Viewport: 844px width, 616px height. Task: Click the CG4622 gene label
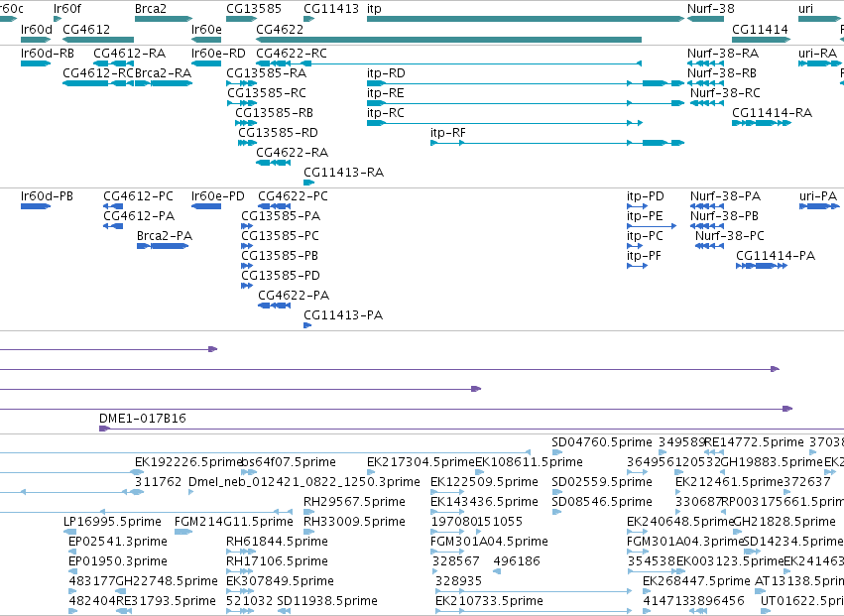(x=280, y=29)
